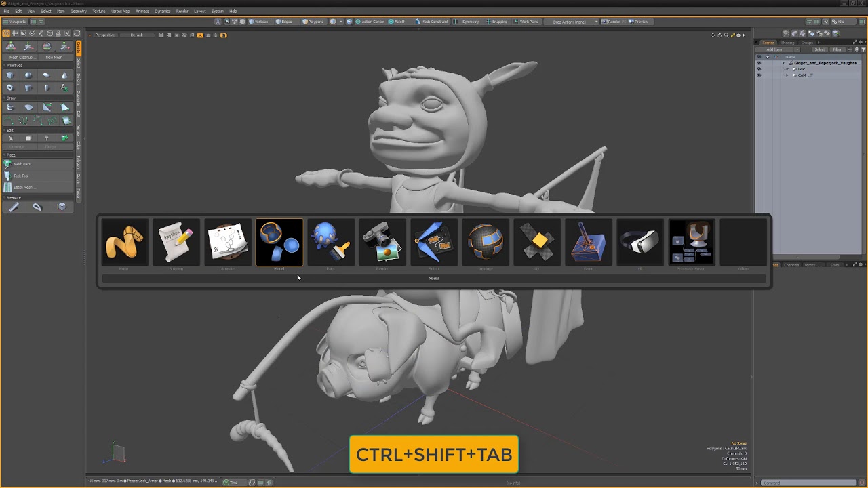Pick the Animate layout icon

pyautogui.click(x=227, y=243)
